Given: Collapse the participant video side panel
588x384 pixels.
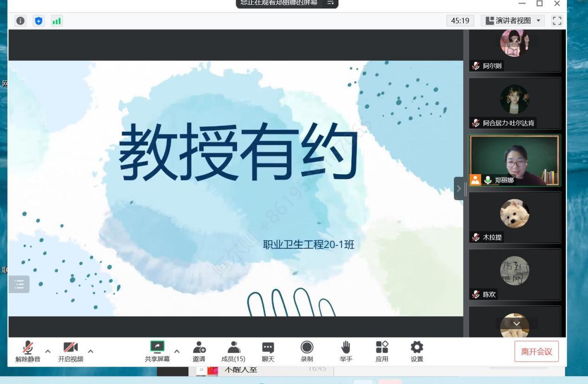Looking at the screenshot, I should (x=459, y=189).
